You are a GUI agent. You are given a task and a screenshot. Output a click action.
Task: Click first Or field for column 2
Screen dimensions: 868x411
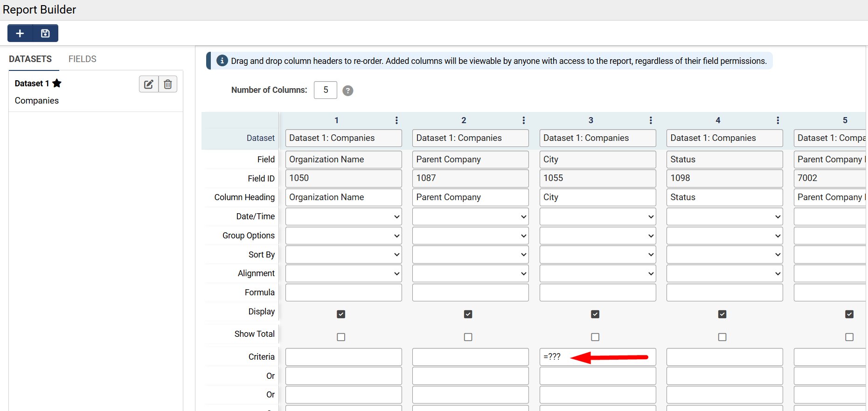click(471, 376)
